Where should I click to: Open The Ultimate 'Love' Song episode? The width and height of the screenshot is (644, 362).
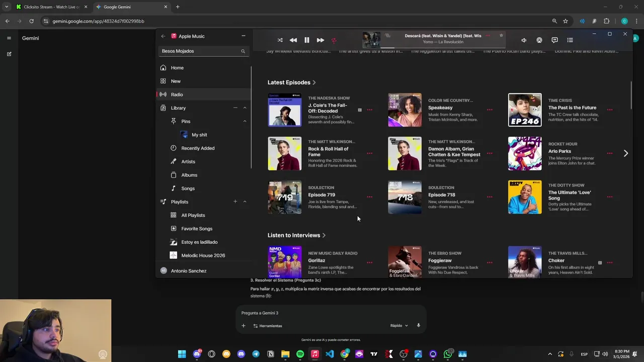point(570,195)
